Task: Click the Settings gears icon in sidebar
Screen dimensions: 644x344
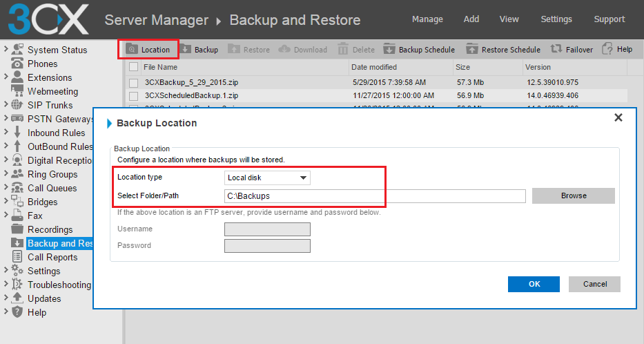Action: coord(17,270)
